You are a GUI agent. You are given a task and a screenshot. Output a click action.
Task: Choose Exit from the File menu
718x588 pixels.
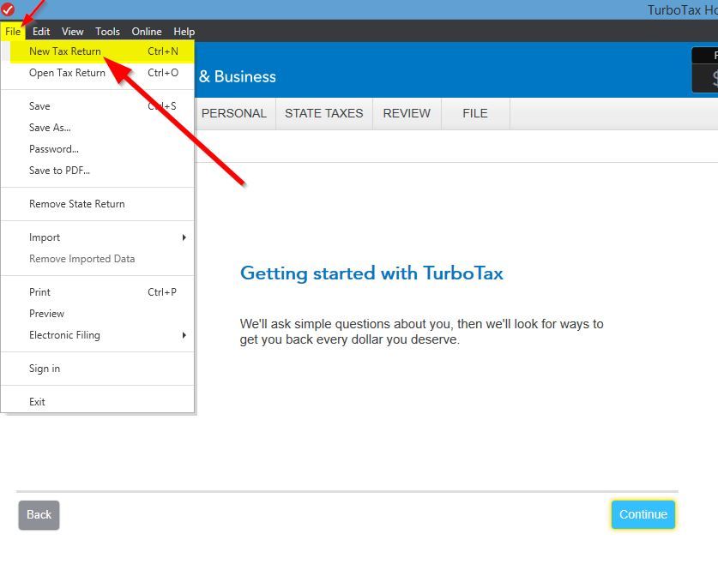click(x=98, y=402)
